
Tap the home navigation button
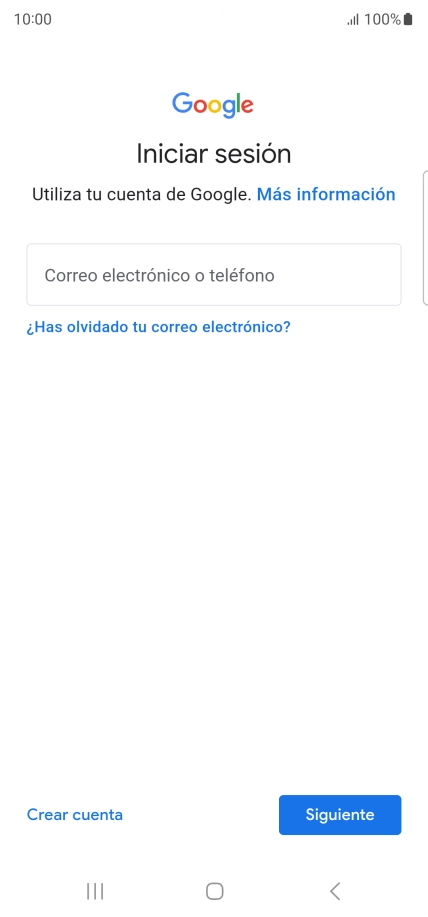[x=215, y=891]
